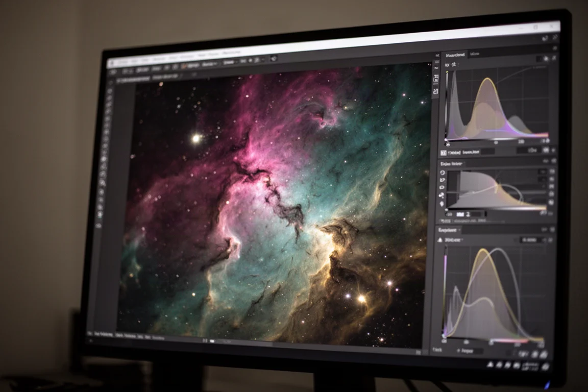
Task: Move the black point handle under the top histogram
Action: tap(447, 143)
